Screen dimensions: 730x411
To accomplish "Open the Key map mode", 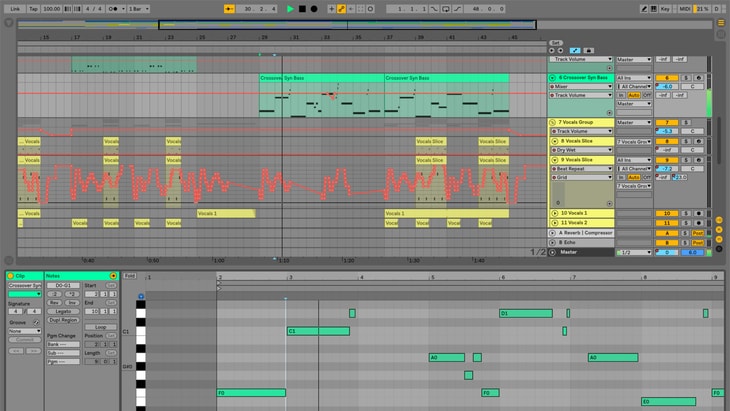I will coord(665,9).
